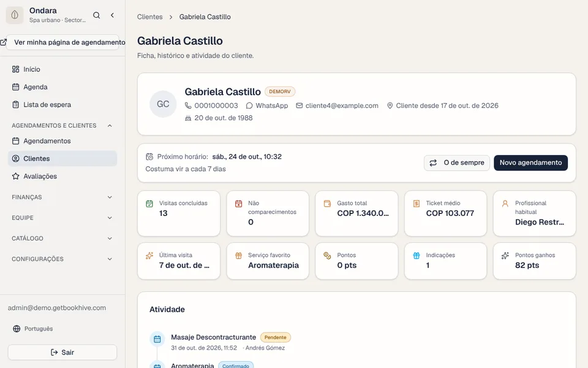The height and width of the screenshot is (368, 588).
Task: Click the phone icon beside 0001000003
Action: 188,105
